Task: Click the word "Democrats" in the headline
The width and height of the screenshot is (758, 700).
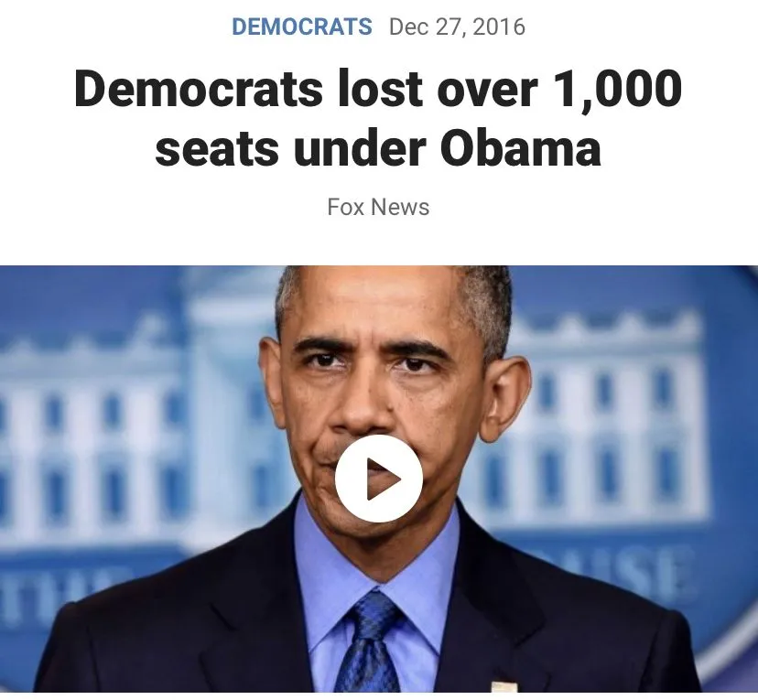Action: [x=199, y=89]
